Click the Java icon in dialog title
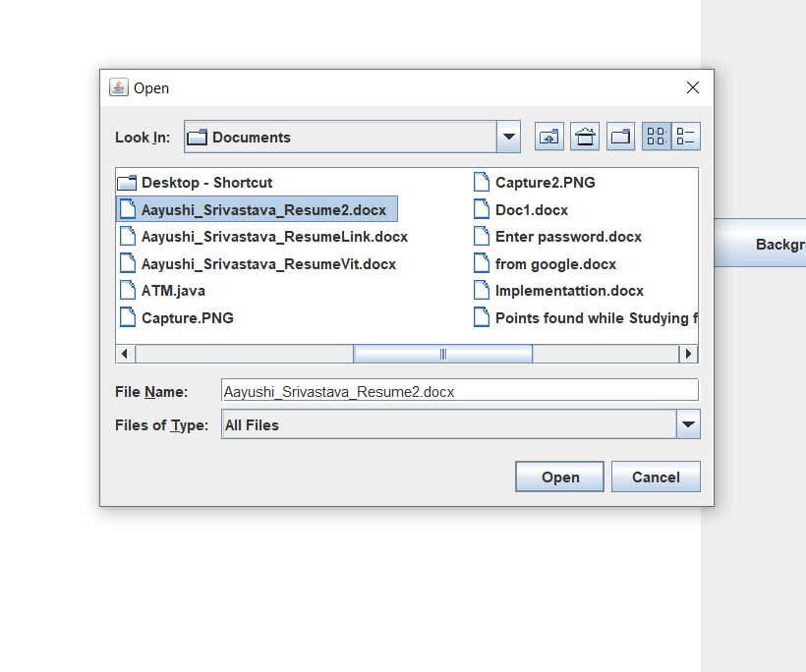 119,87
